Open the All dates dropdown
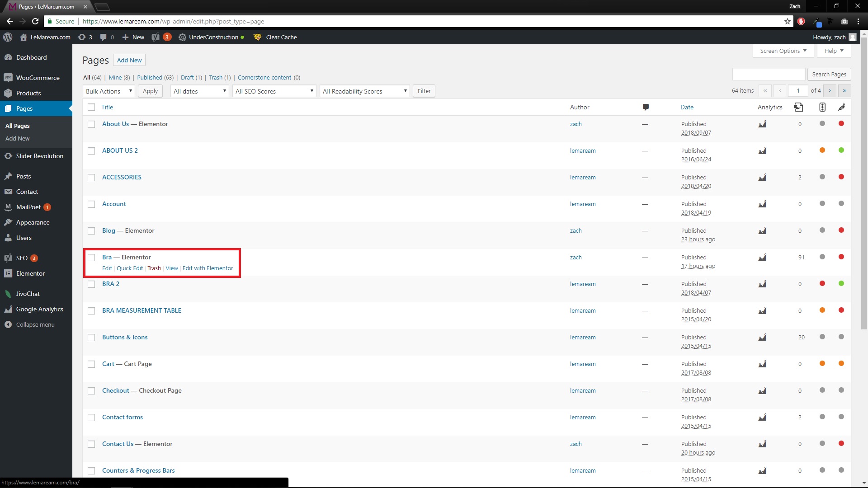 200,91
